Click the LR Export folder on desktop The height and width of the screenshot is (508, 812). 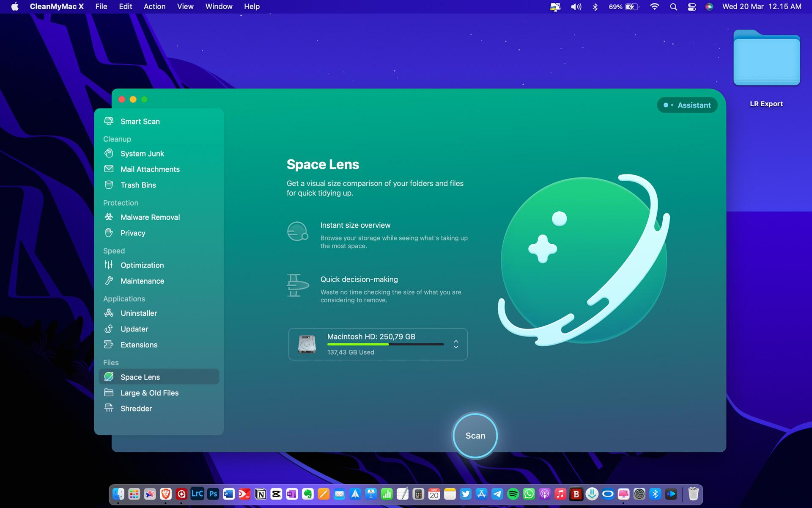766,58
